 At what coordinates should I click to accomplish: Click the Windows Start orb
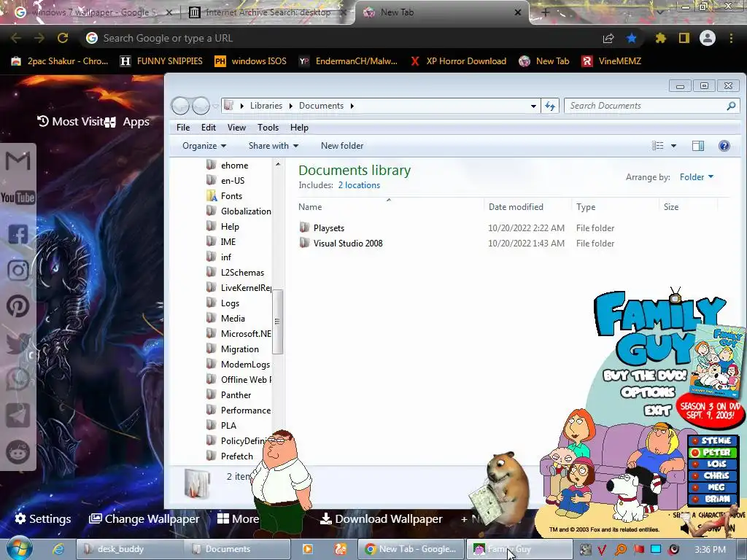click(20, 548)
